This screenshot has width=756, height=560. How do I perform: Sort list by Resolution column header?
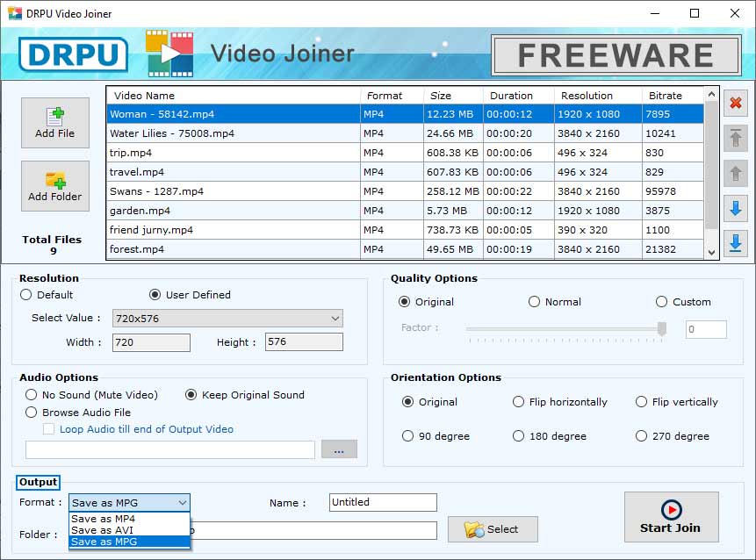tap(598, 96)
